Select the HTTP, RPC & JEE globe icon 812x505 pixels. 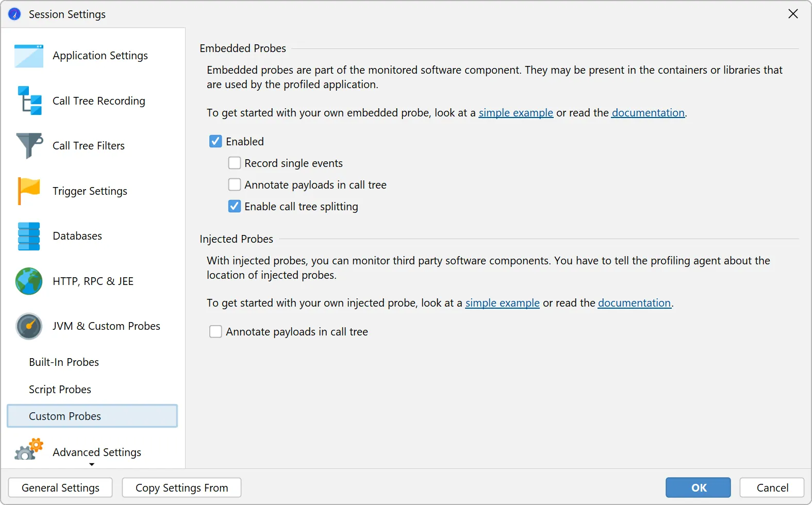[29, 281]
